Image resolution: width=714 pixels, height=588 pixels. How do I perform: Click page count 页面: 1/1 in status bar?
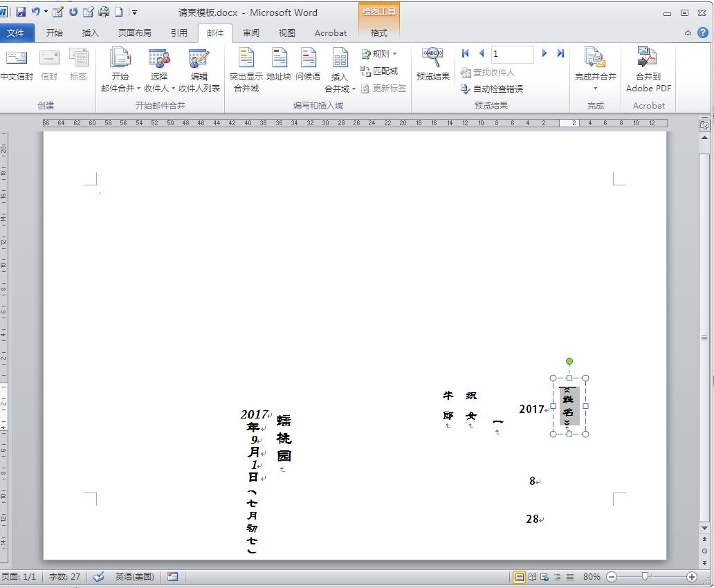coord(18,577)
